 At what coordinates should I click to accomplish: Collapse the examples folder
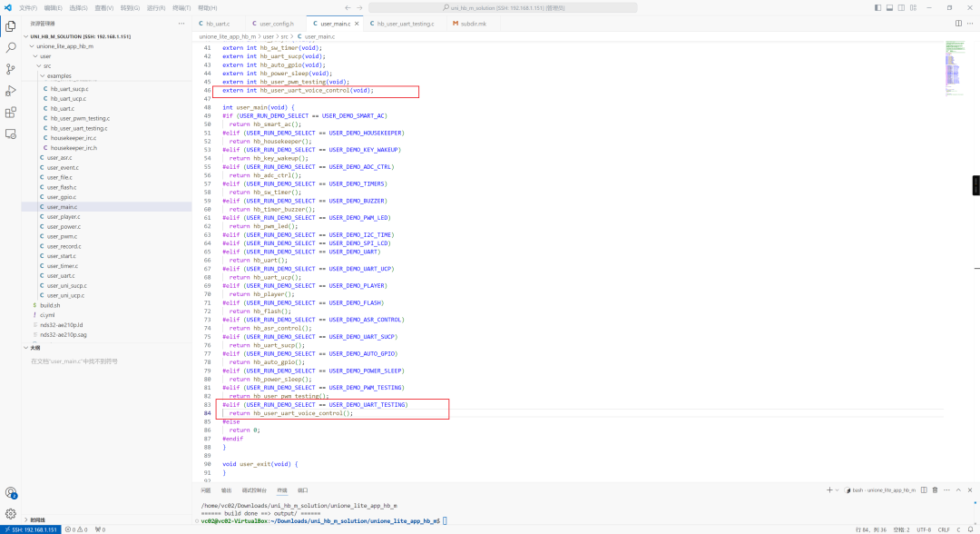point(59,76)
